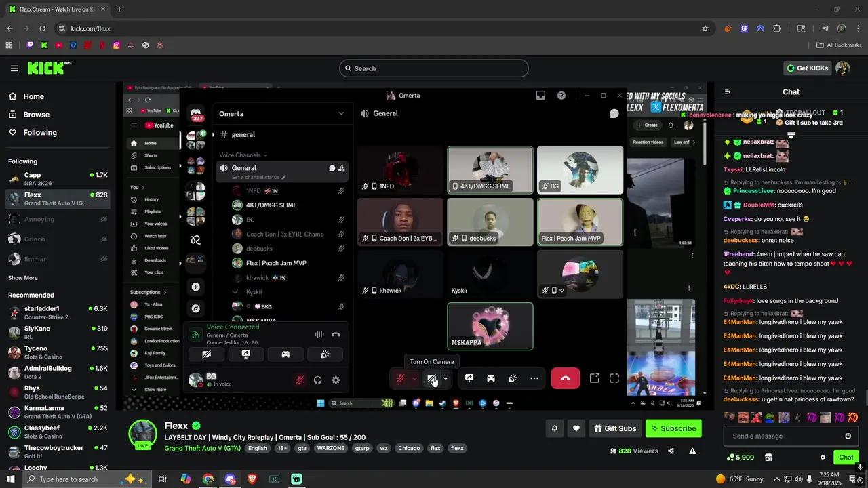Open camera options dropdown arrow in Discord
The height and width of the screenshot is (488, 868).
coord(446,378)
